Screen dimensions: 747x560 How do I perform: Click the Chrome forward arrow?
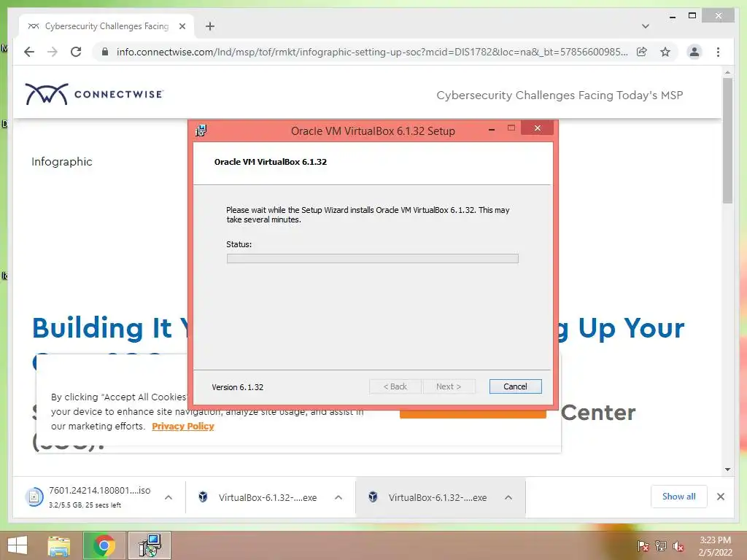coord(53,52)
